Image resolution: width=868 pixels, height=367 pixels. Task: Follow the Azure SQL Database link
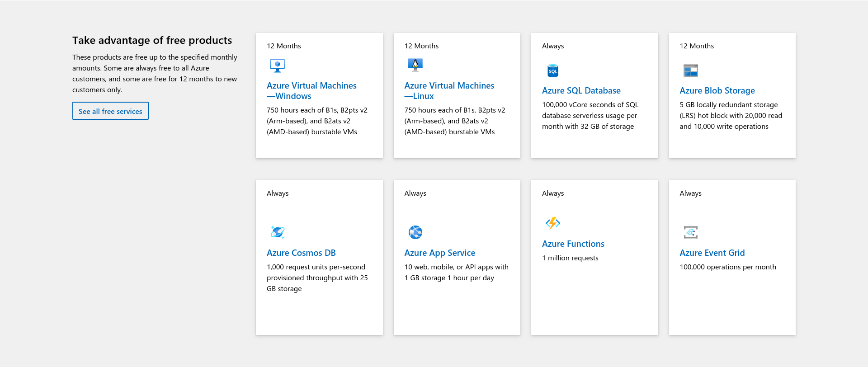(581, 91)
